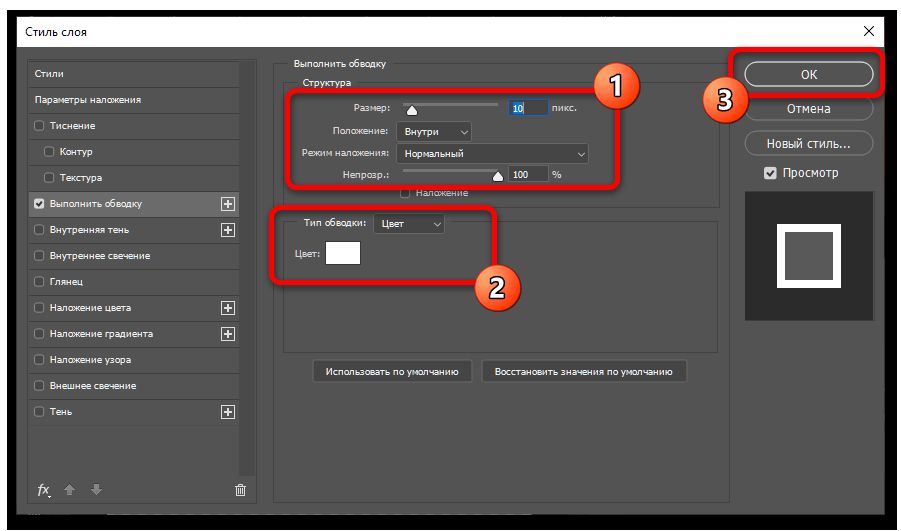Click the white stroke color swatch
901x531 pixels.
[x=343, y=254]
